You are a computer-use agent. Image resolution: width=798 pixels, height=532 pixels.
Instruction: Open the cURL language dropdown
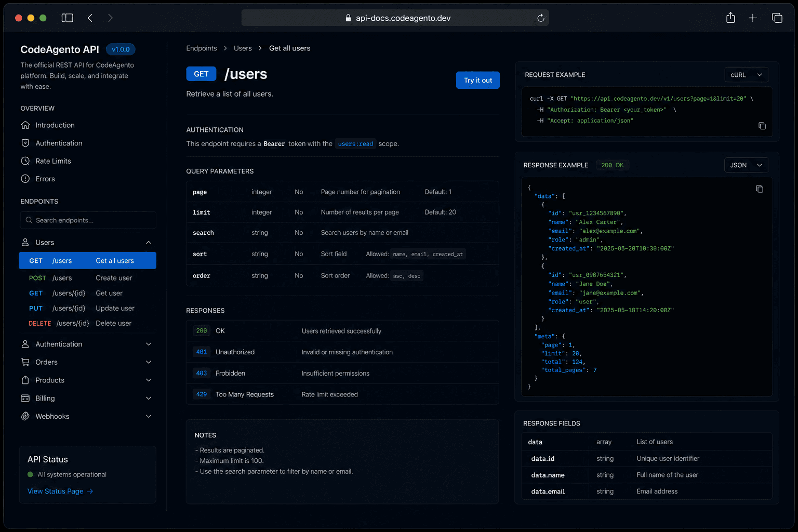click(747, 75)
